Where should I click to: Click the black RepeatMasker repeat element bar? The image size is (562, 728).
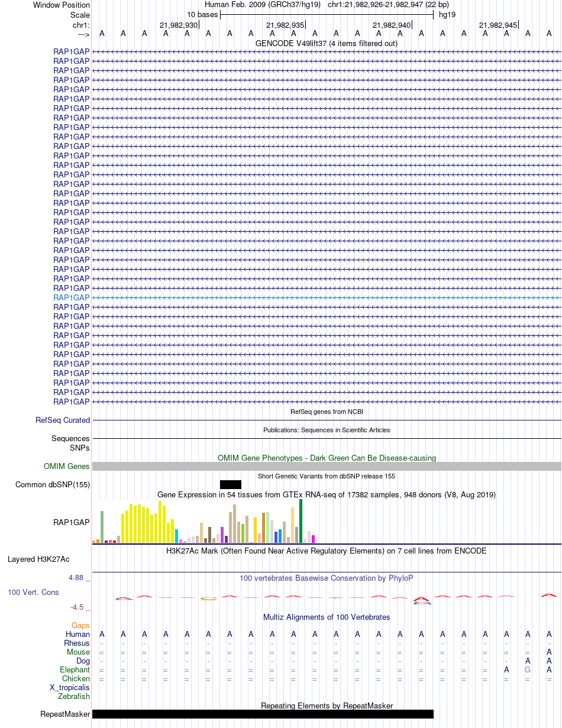point(263,714)
